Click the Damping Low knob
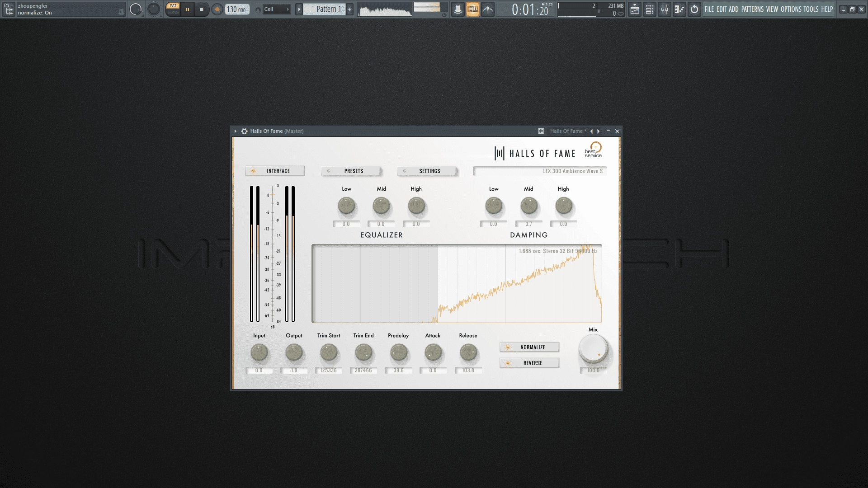The width and height of the screenshot is (868, 488). 494,206
